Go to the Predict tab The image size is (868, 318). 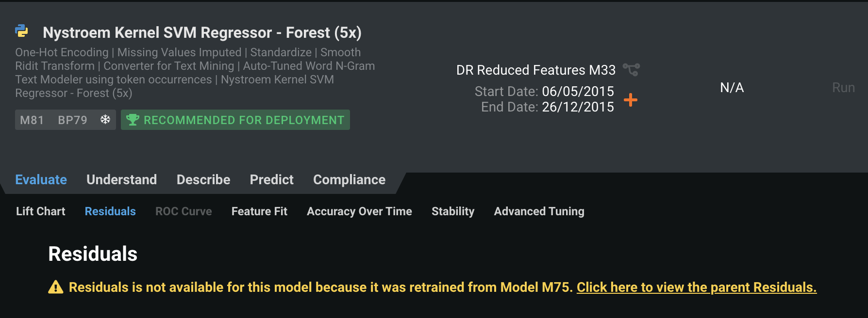click(271, 180)
